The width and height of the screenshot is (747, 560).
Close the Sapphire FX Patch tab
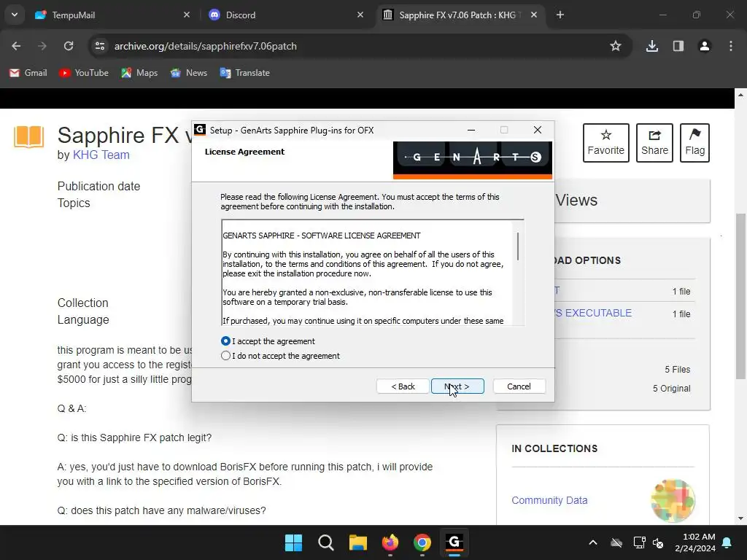point(534,15)
